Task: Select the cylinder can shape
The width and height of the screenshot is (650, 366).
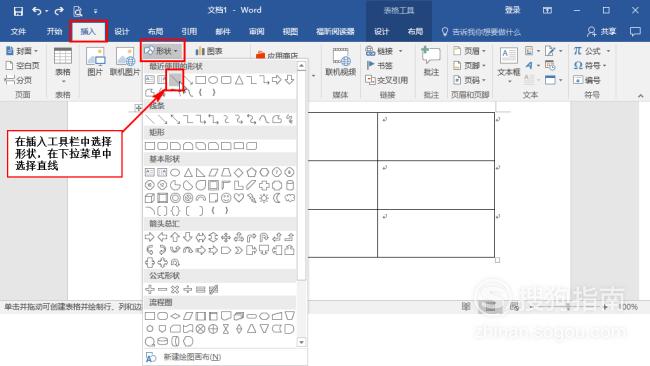Action: (x=289, y=185)
